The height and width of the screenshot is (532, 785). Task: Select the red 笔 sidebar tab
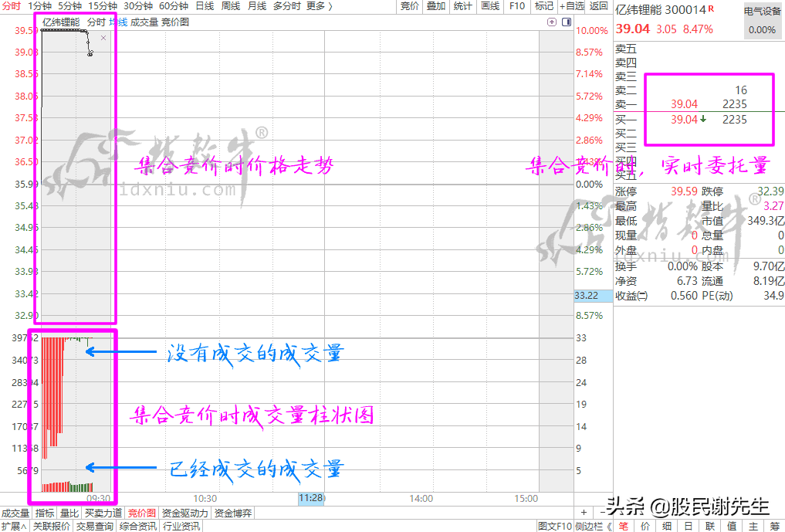pyautogui.click(x=624, y=526)
